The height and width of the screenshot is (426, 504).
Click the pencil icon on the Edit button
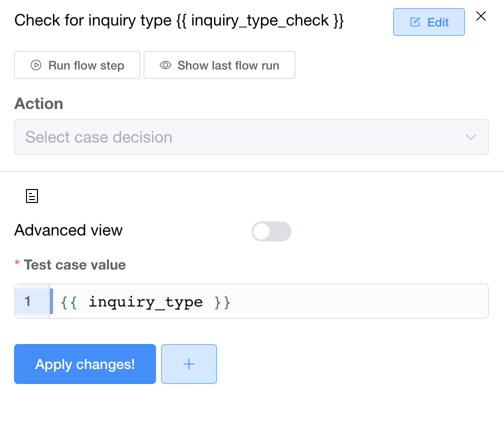coord(415,22)
